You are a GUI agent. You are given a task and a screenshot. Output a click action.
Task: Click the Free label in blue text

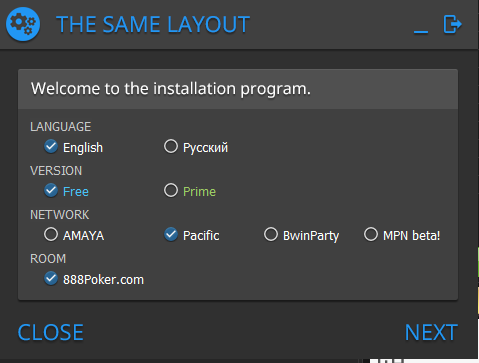(76, 192)
